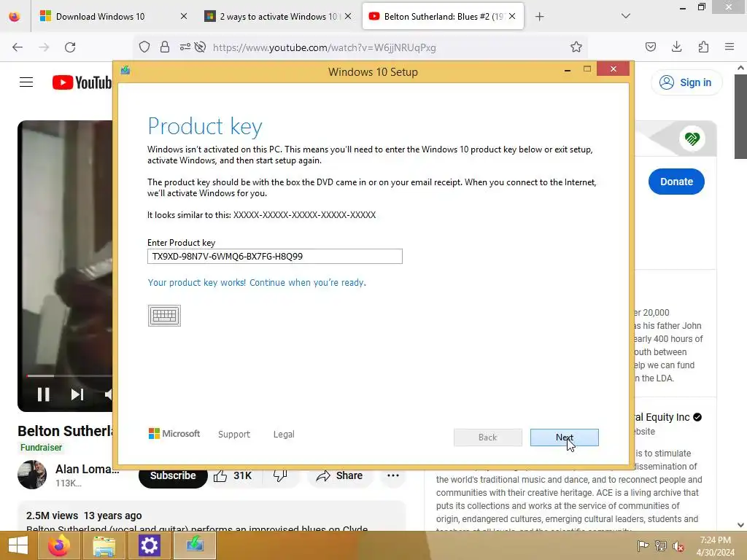
Task: Click the disabled Back button in Setup
Action: click(x=488, y=437)
